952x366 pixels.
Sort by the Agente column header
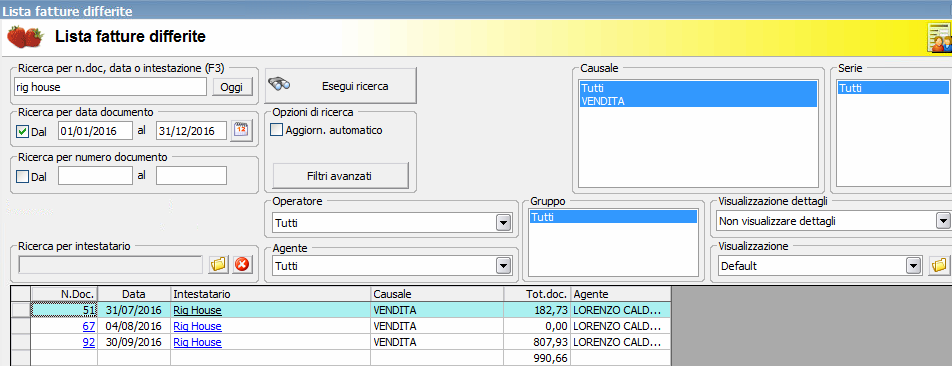621,294
